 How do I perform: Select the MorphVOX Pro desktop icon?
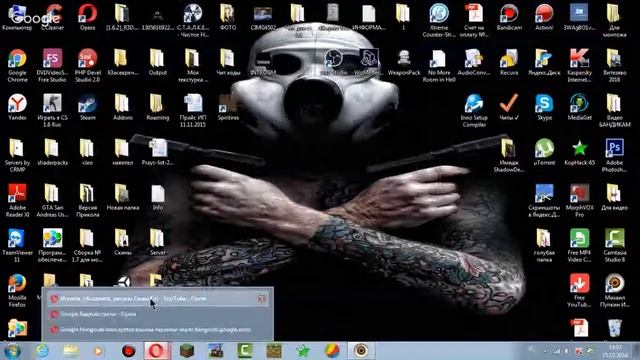coord(579,199)
